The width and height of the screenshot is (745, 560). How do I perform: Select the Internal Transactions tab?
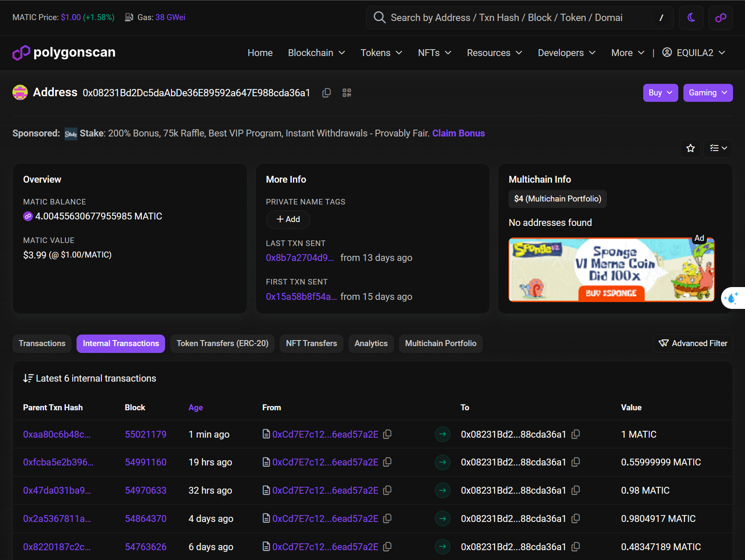[121, 344]
